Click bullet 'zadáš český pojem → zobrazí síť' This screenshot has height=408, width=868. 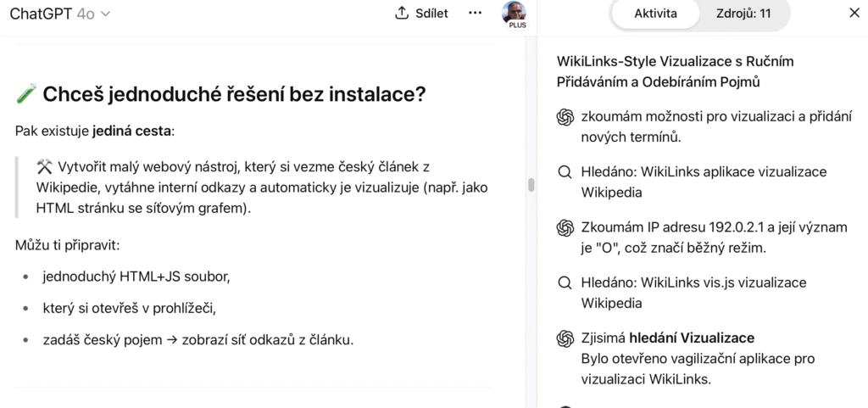click(198, 340)
